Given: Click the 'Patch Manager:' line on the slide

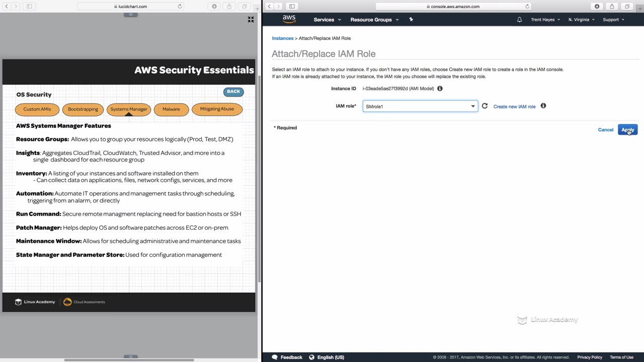Looking at the screenshot, I should [122, 227].
